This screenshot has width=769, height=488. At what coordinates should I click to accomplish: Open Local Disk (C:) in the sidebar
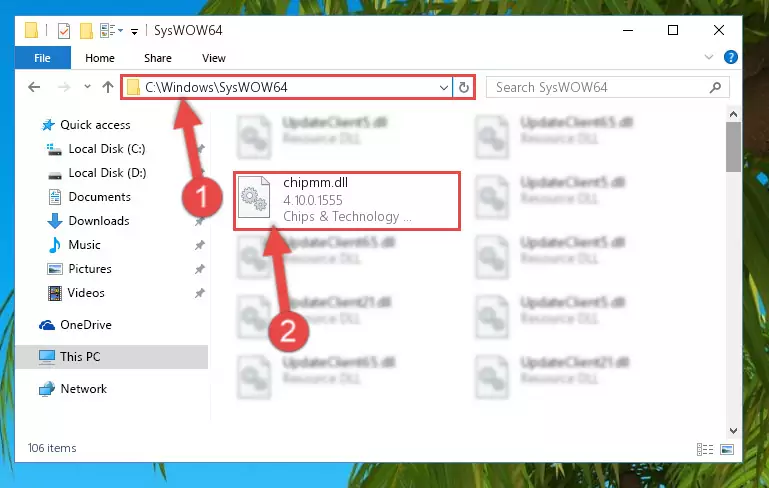(x=107, y=149)
